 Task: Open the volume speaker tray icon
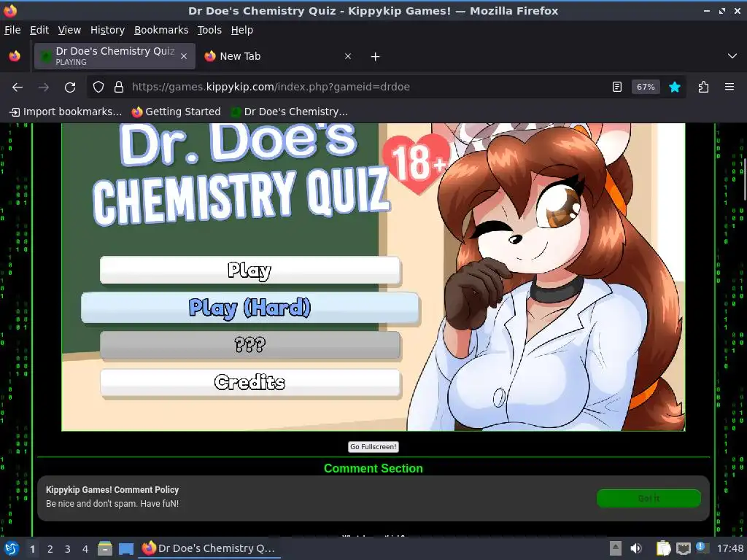point(636,548)
